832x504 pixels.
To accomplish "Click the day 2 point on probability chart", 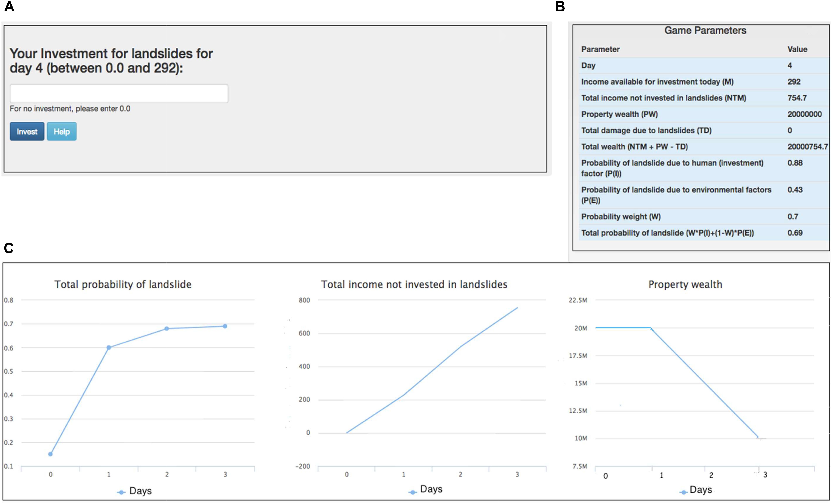I will click(166, 329).
